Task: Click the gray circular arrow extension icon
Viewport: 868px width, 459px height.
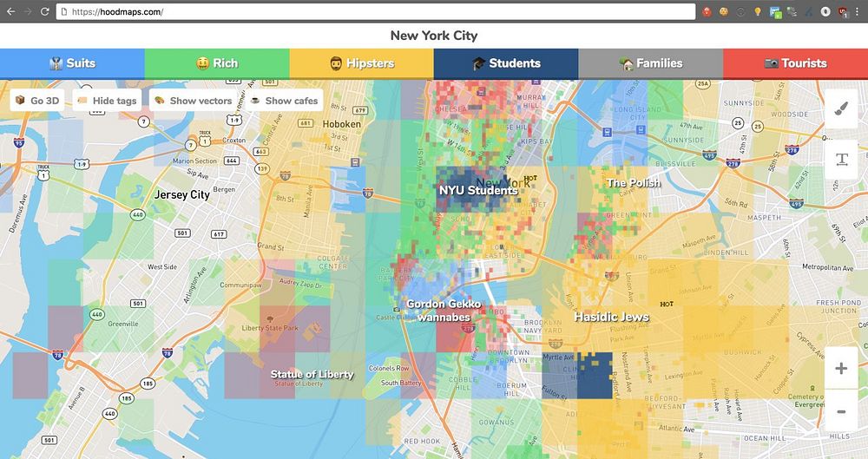Action: (740, 11)
